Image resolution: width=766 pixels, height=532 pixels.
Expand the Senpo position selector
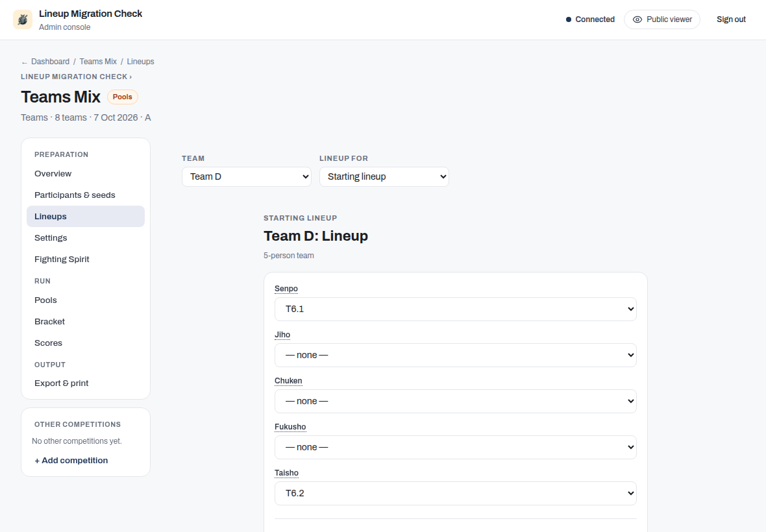(x=455, y=309)
